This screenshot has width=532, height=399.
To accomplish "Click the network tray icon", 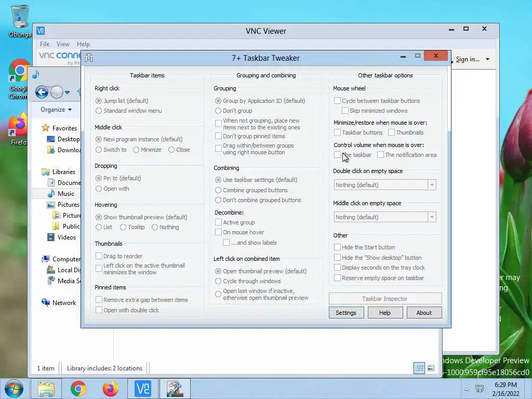I will tap(480, 389).
